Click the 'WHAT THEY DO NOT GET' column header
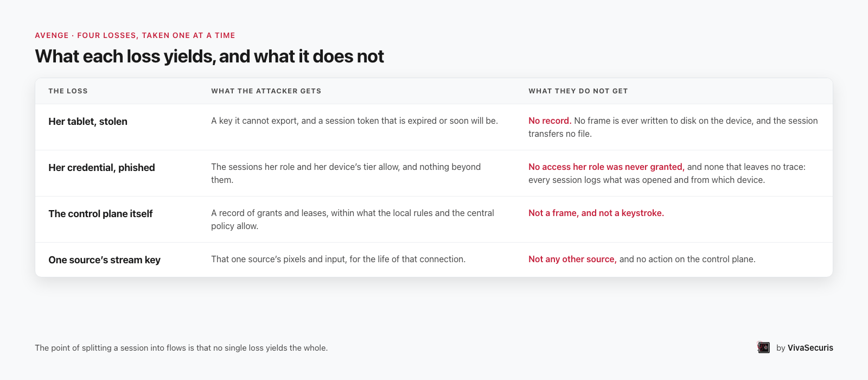 pyautogui.click(x=578, y=91)
